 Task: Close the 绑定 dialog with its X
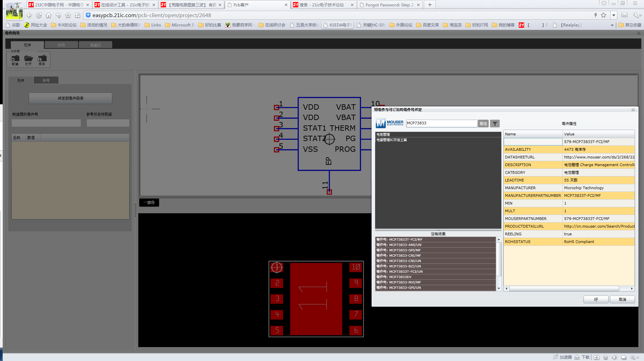click(x=633, y=110)
